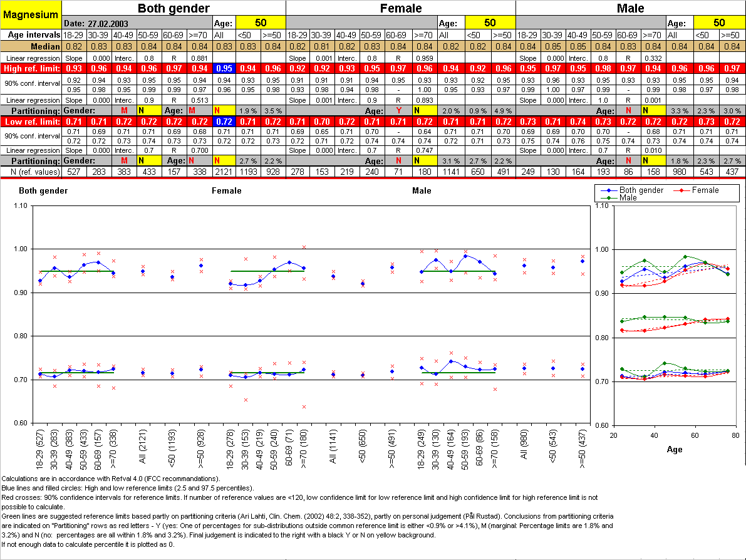The width and height of the screenshot is (746, 560).
Task: Click the >=50 (437) x-axis label
Action: click(583, 449)
